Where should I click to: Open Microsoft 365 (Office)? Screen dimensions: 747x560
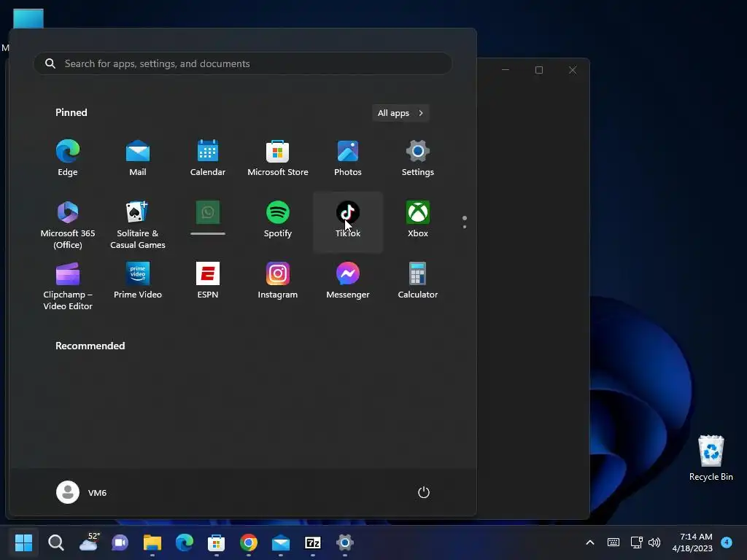tap(68, 224)
